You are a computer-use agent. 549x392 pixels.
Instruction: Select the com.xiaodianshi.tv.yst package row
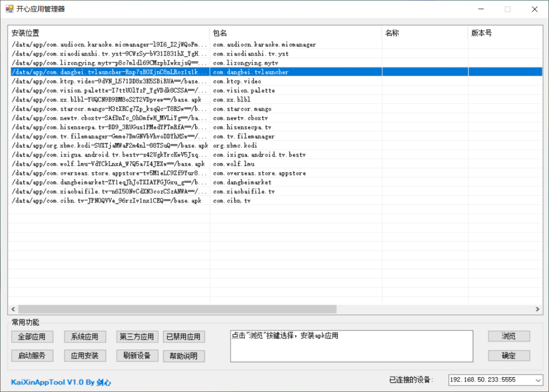click(x=275, y=53)
